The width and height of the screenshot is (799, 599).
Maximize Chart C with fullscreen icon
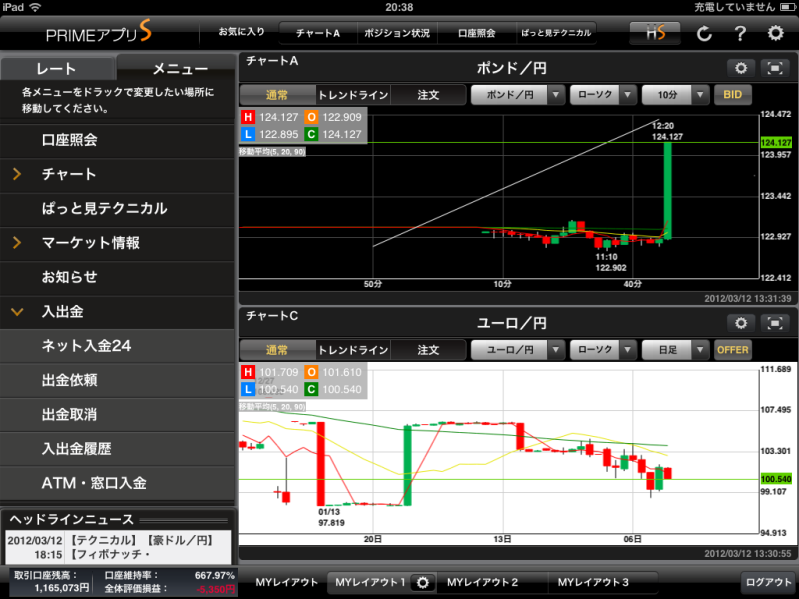[775, 323]
